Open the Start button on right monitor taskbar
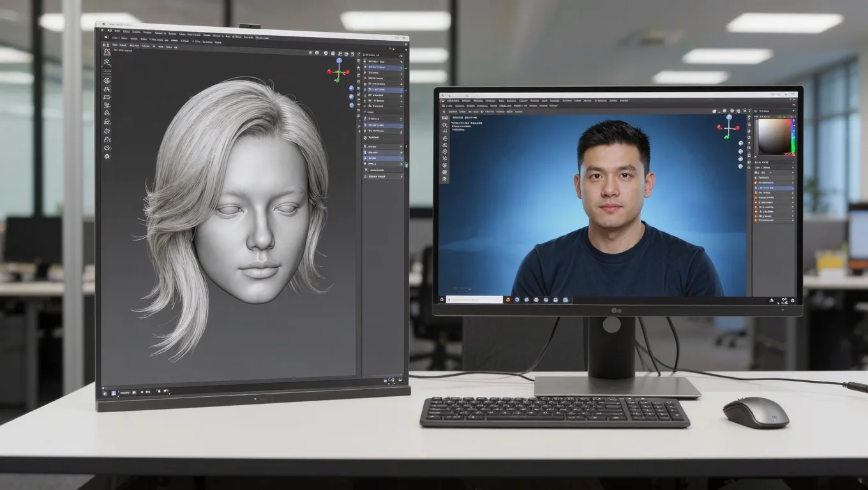 [x=442, y=299]
